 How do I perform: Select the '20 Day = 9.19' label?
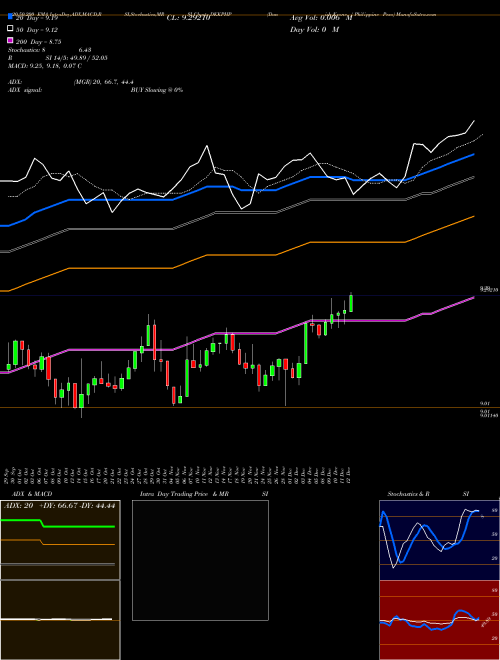pyautogui.click(x=36, y=18)
